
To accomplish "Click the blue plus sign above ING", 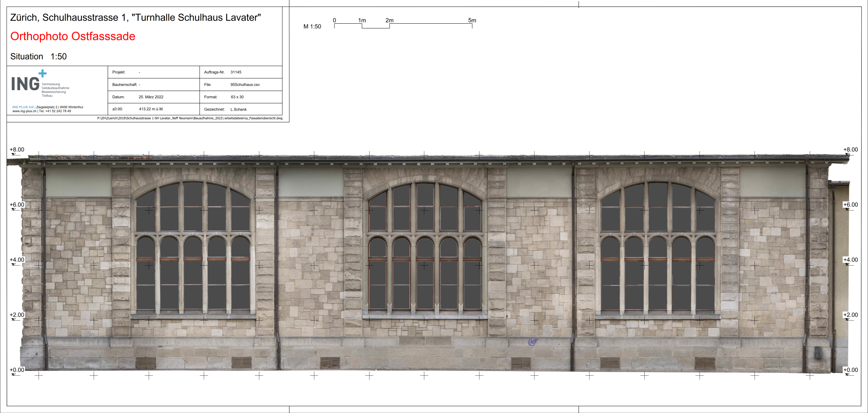I will click(42, 74).
